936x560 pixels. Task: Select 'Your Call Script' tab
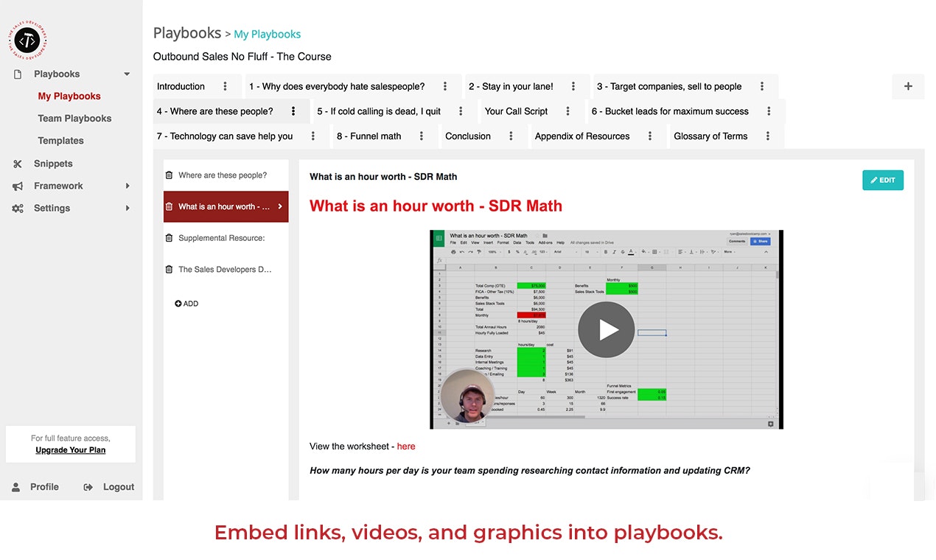(516, 111)
